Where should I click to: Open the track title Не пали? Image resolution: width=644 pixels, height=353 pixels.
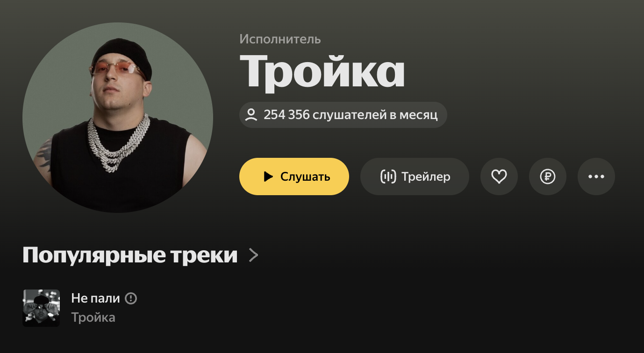coord(95,298)
